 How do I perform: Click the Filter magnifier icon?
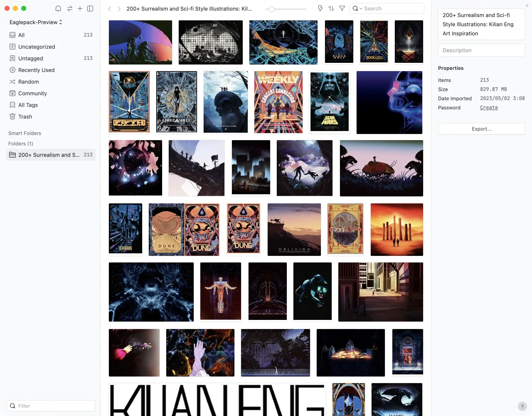click(x=12, y=406)
